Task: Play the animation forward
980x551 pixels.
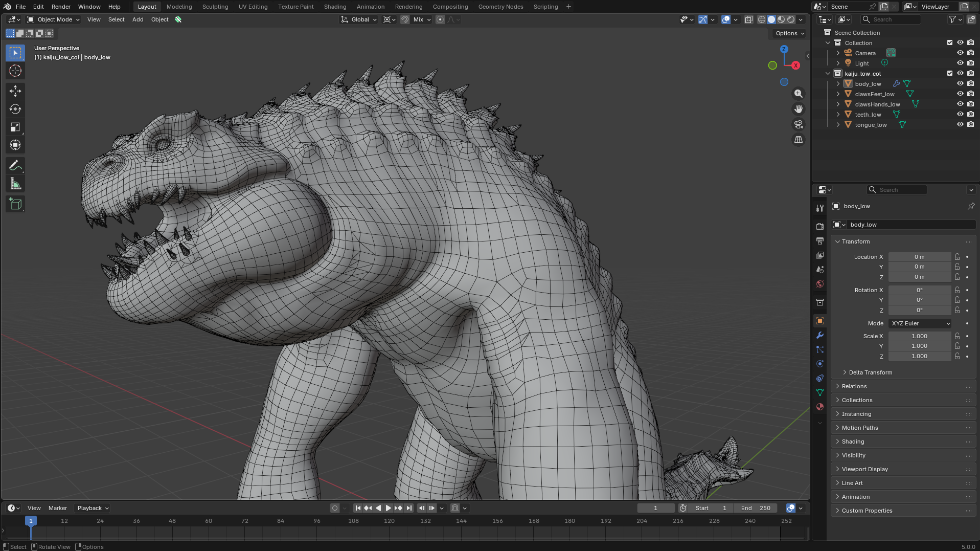Action: (389, 508)
